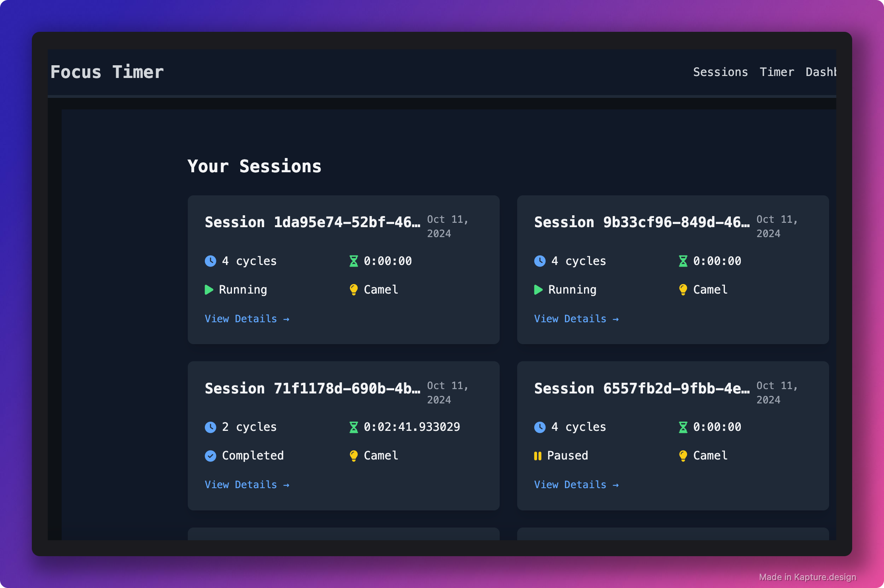The height and width of the screenshot is (588, 884).
Task: Click the Your Sessions heading
Action: tap(254, 166)
